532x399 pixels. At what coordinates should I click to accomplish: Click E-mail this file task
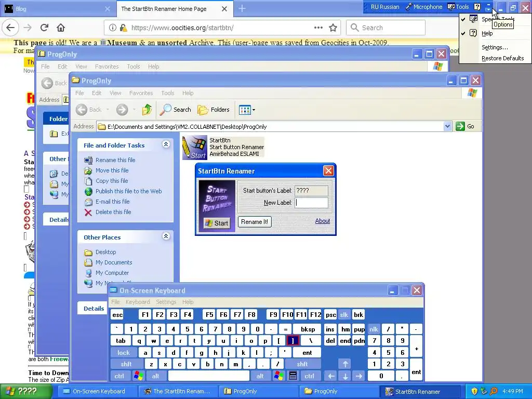112,202
